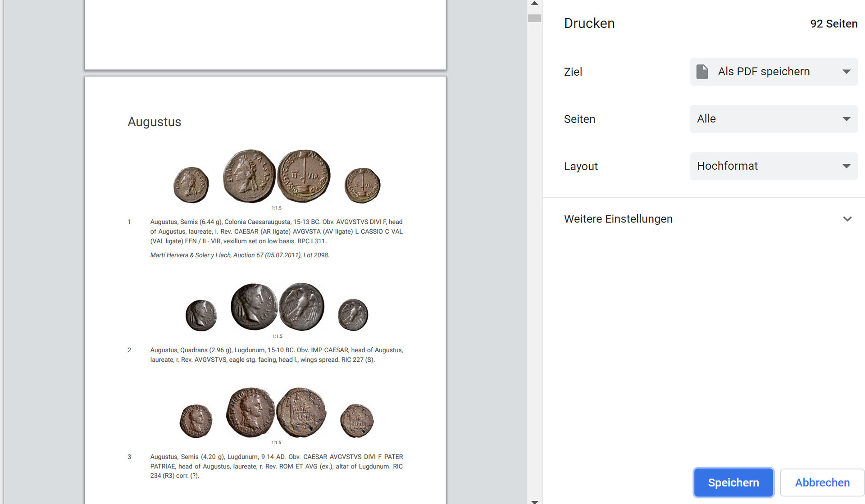
Task: Click the Abbrechen button
Action: (x=822, y=482)
